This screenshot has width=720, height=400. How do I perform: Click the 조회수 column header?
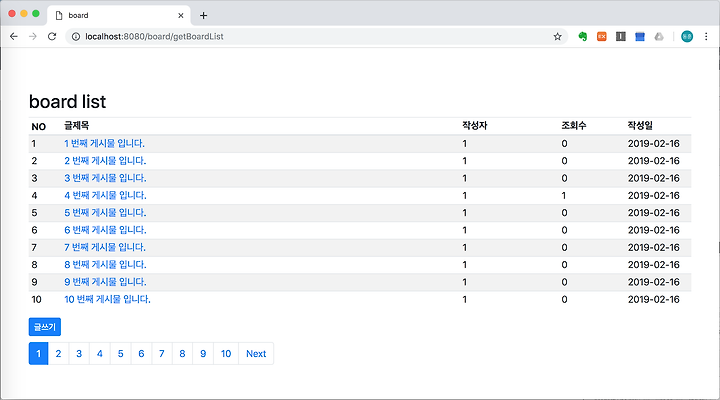(574, 125)
